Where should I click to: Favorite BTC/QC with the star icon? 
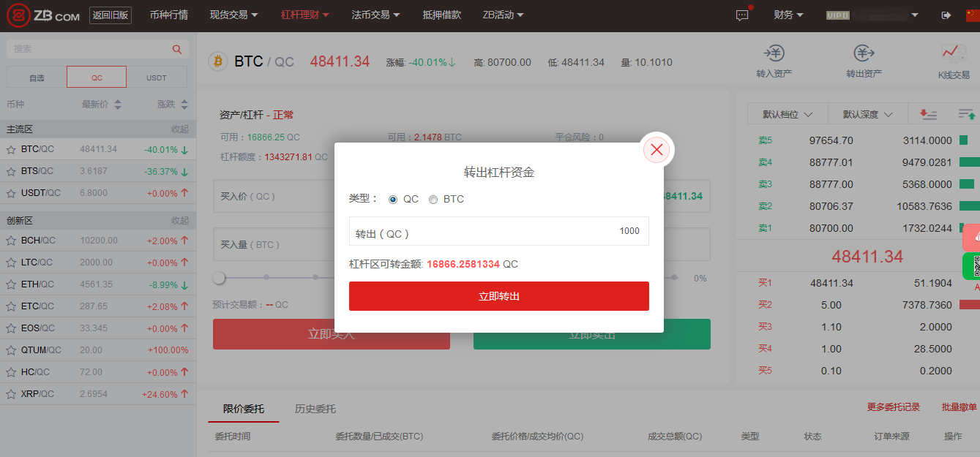pyautogui.click(x=11, y=149)
